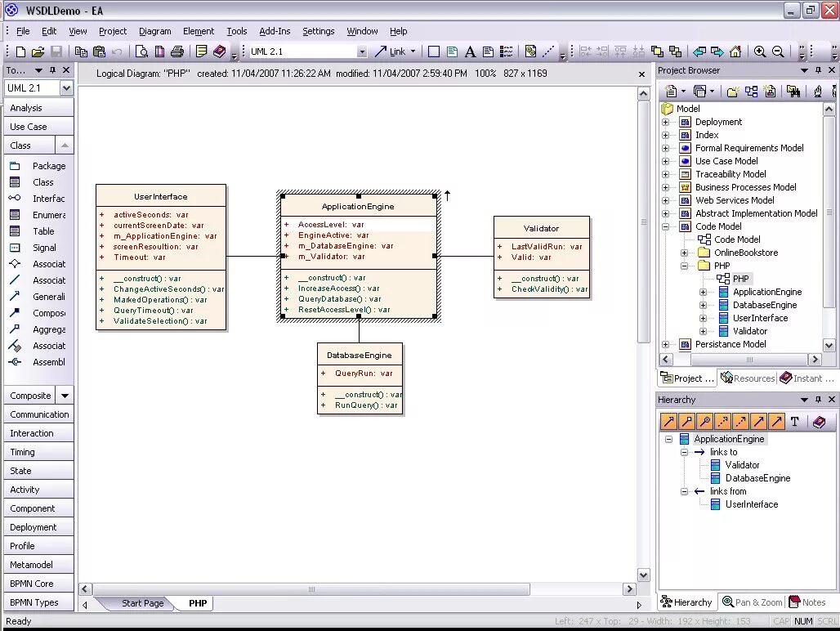Switch to the Resources tab
The width and height of the screenshot is (840, 631).
tap(748, 378)
